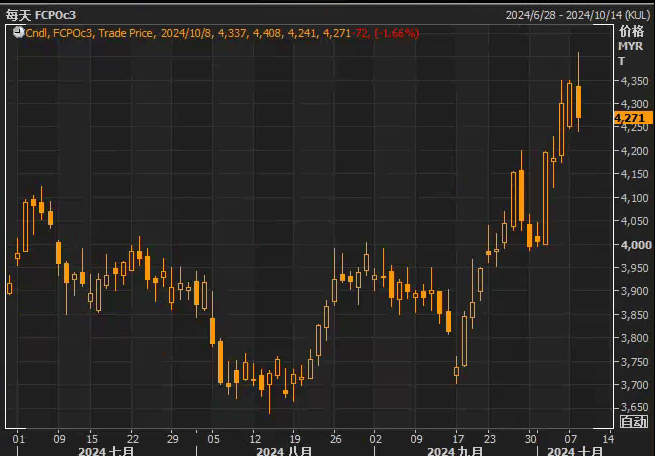This screenshot has height=456, width=655.
Task: Click the 价格 axis header
Action: click(631, 31)
